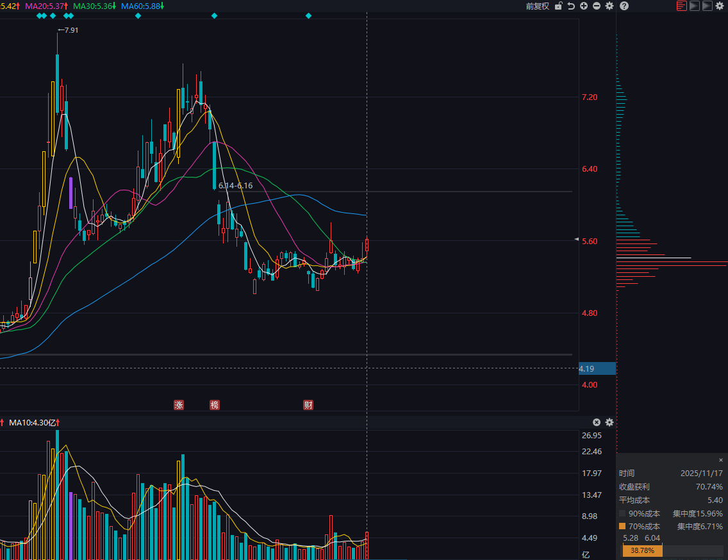Open volume sub-chart settings gear
This screenshot has height=560, width=728.
click(609, 422)
